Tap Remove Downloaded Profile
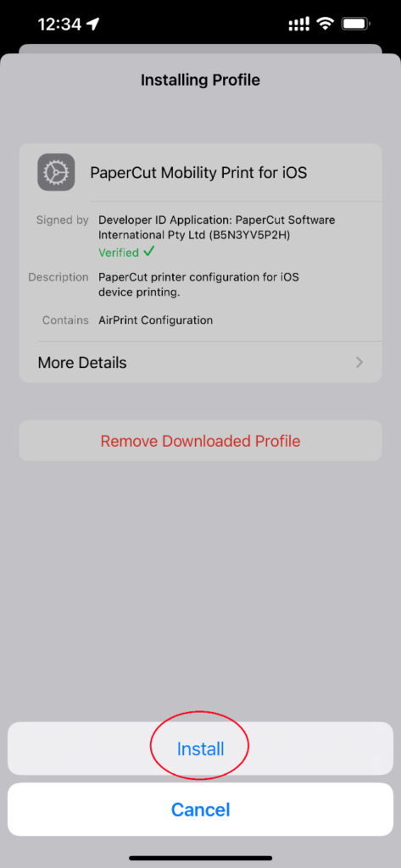401x868 pixels. tap(200, 441)
